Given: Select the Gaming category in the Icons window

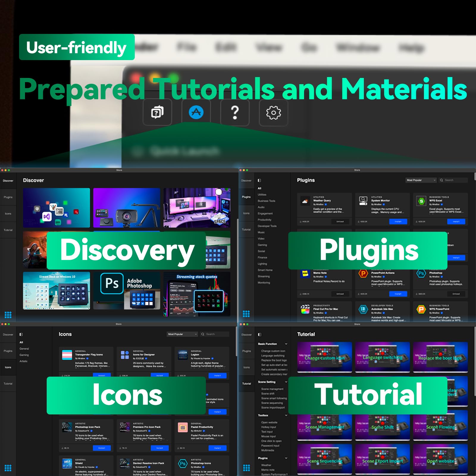Looking at the screenshot, I should [x=24, y=355].
